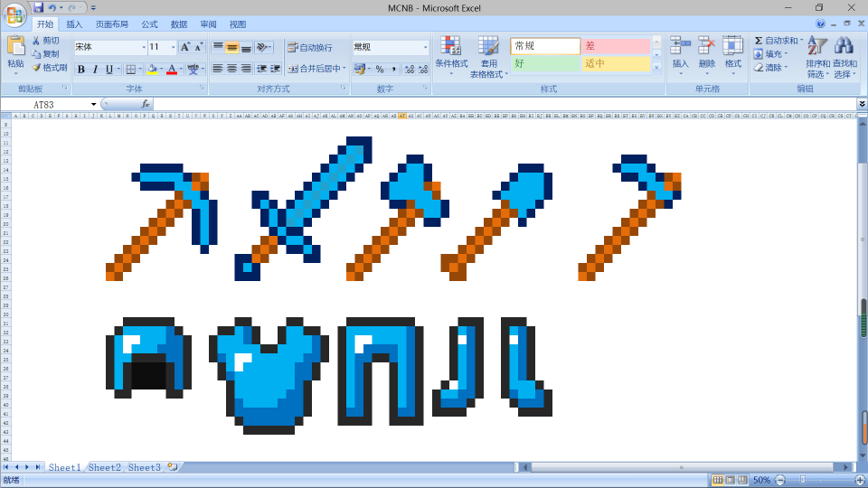Toggle Underline formatting
This screenshot has width=868, height=488.
click(x=109, y=70)
